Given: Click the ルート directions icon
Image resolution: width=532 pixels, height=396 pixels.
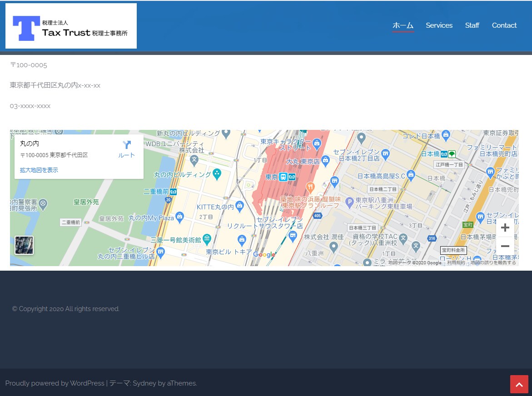Looking at the screenshot, I should coord(127,145).
